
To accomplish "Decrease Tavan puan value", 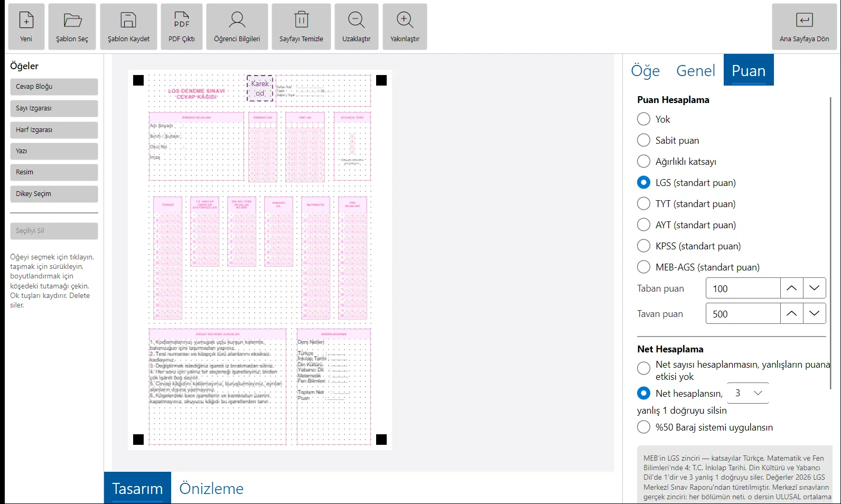I will pos(814,313).
